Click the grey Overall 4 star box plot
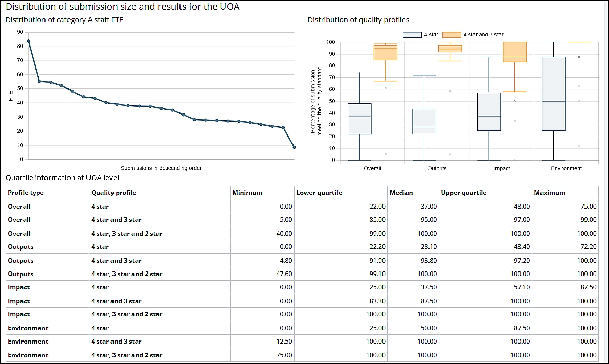Image resolution: width=609 pixels, height=364 pixels. point(359,119)
